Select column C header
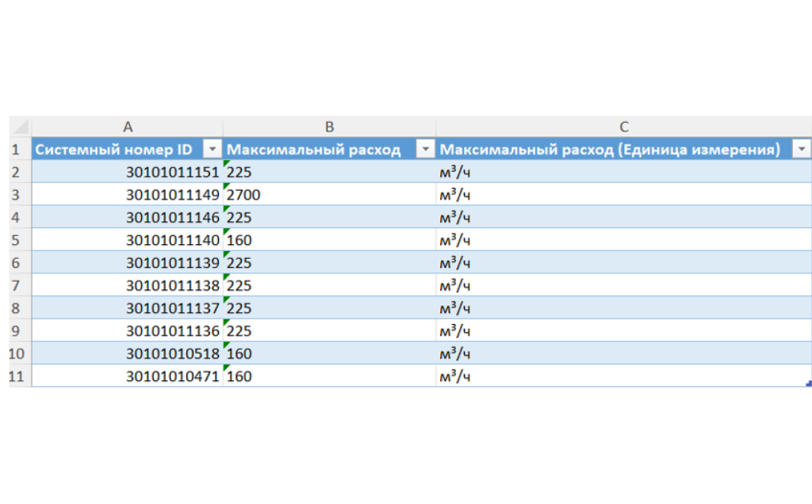 [x=623, y=127]
